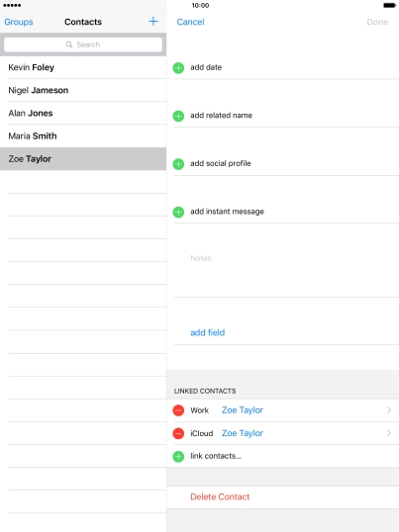Tap Done to save changes
The width and height of the screenshot is (399, 532).
click(x=377, y=22)
